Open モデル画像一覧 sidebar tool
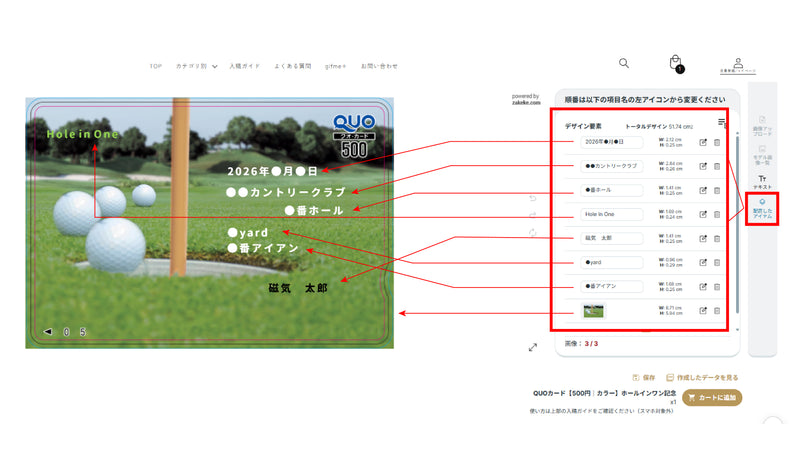The height and width of the screenshot is (450, 800). [762, 155]
